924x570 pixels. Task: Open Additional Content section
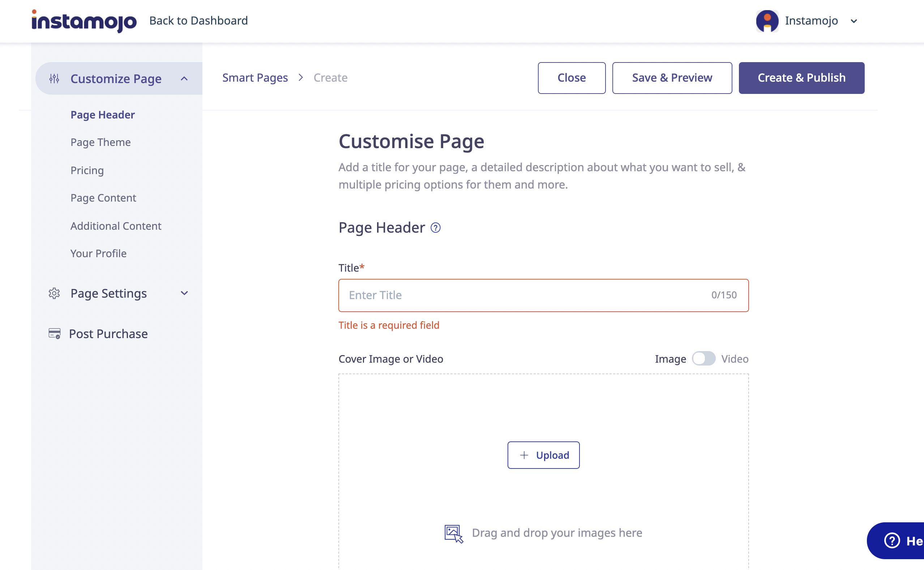coord(115,226)
